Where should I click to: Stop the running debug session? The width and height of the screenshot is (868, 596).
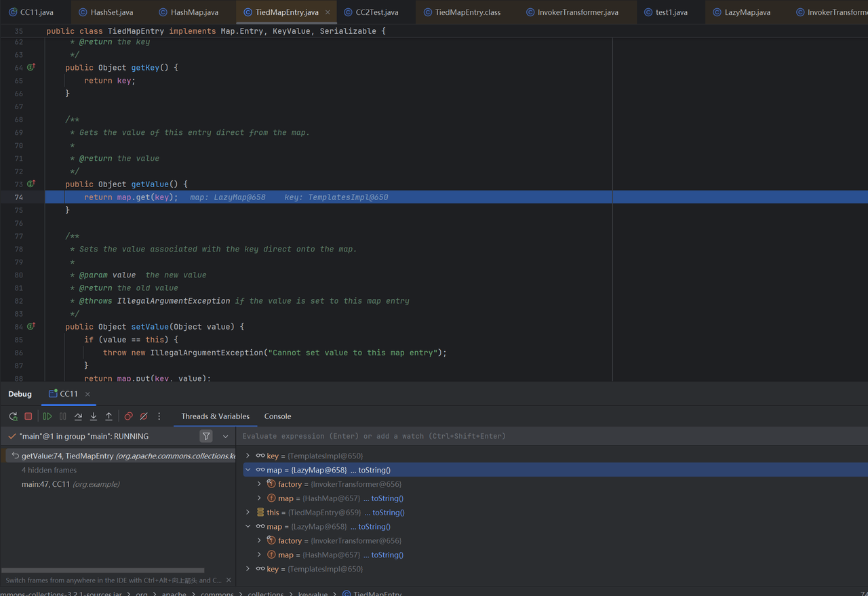tap(28, 416)
